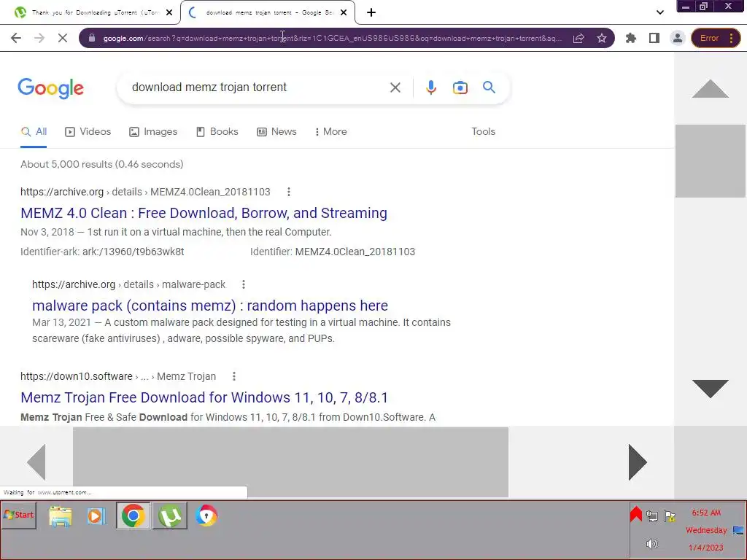Click down10.software URL breadcrumb

point(118,376)
